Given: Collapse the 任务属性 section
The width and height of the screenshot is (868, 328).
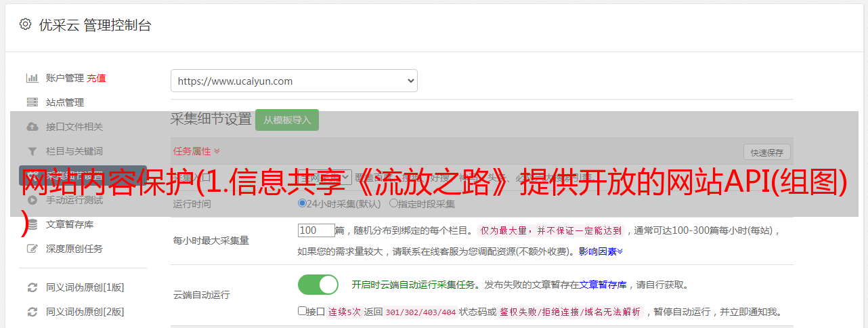Looking at the screenshot, I should tap(196, 151).
